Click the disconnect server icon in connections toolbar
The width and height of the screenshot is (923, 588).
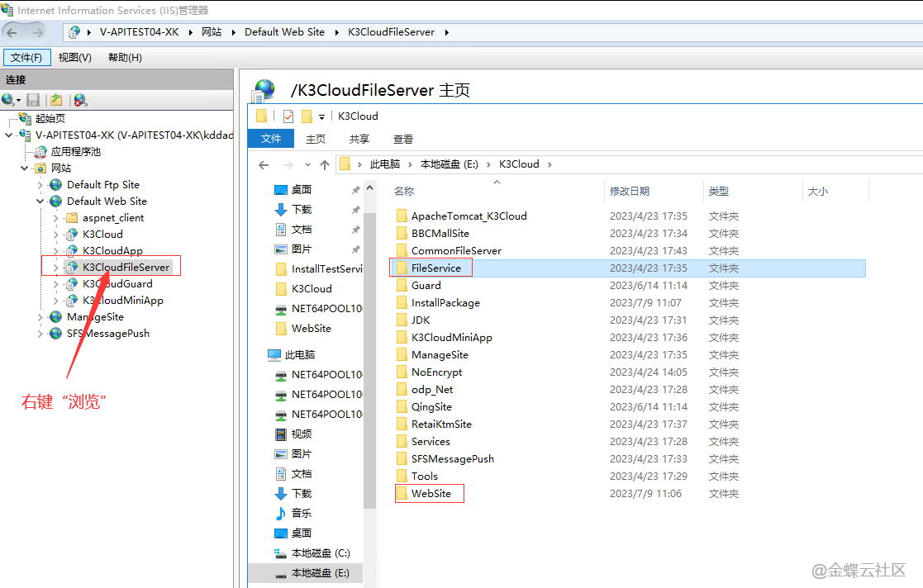click(x=81, y=100)
